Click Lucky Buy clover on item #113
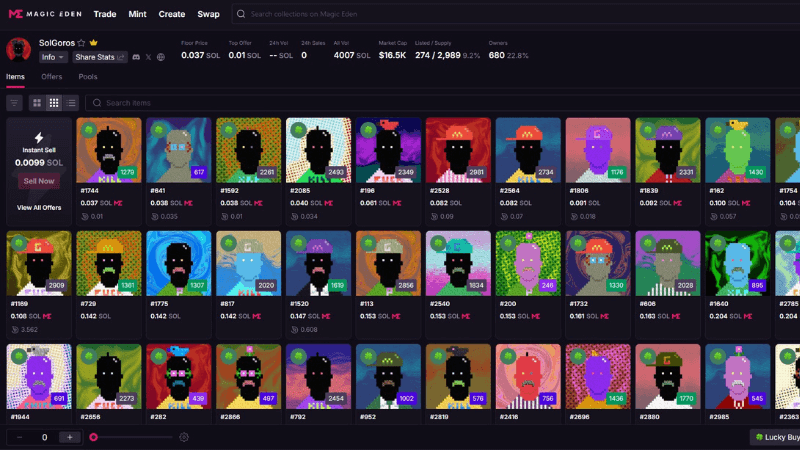Viewport: 800px width, 450px height. [x=368, y=243]
